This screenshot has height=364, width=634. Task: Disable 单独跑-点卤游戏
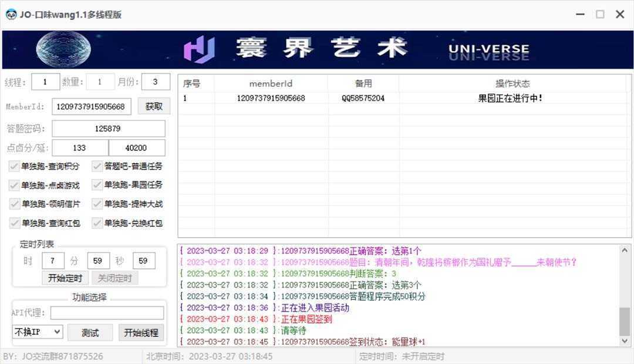(14, 185)
